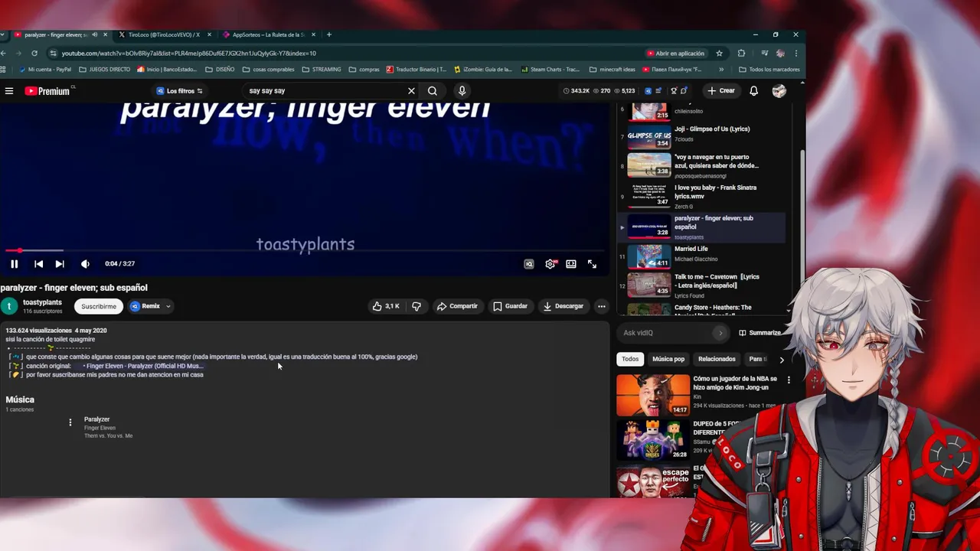Open YouTube notifications bell

753,91
